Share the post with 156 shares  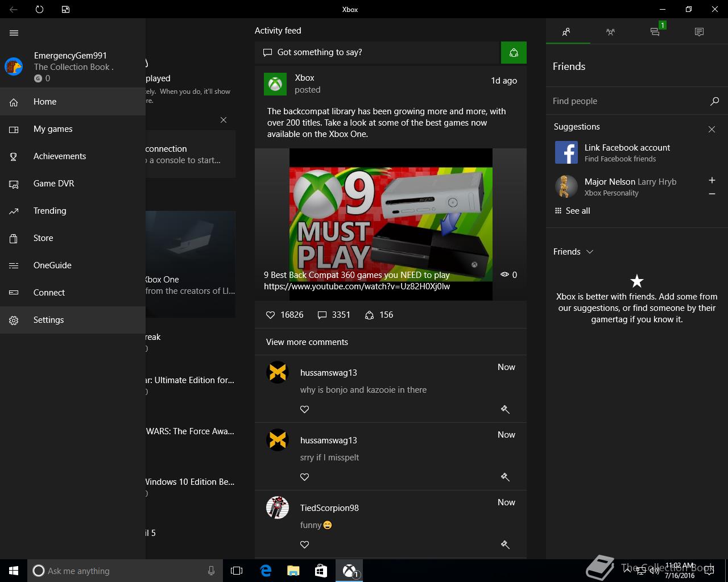coord(379,315)
